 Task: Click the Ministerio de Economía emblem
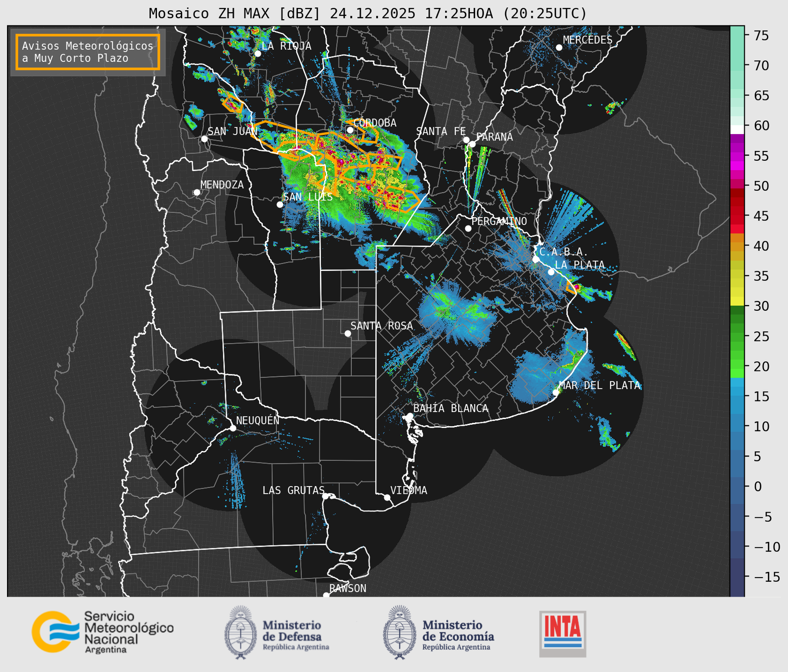tap(400, 632)
